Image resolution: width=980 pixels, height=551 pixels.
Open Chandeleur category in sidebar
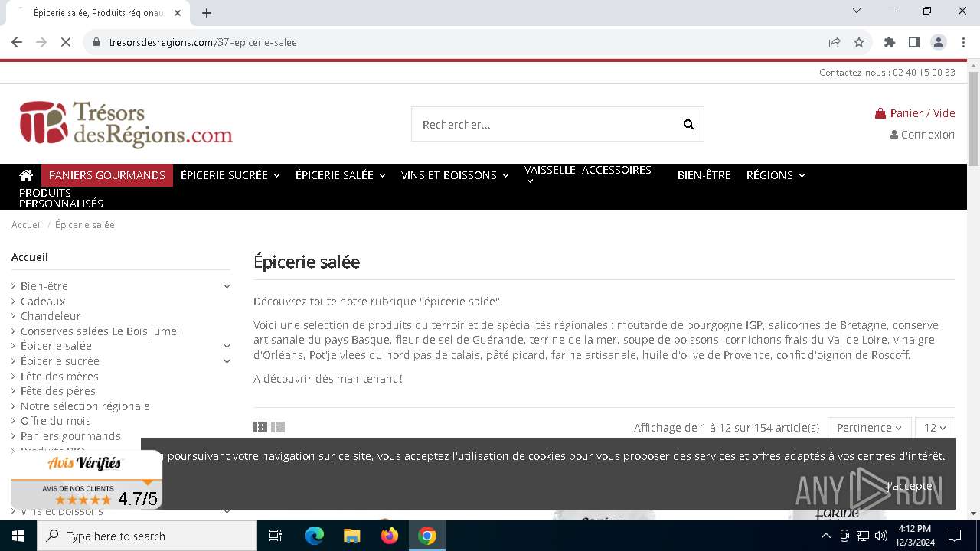[x=51, y=316]
